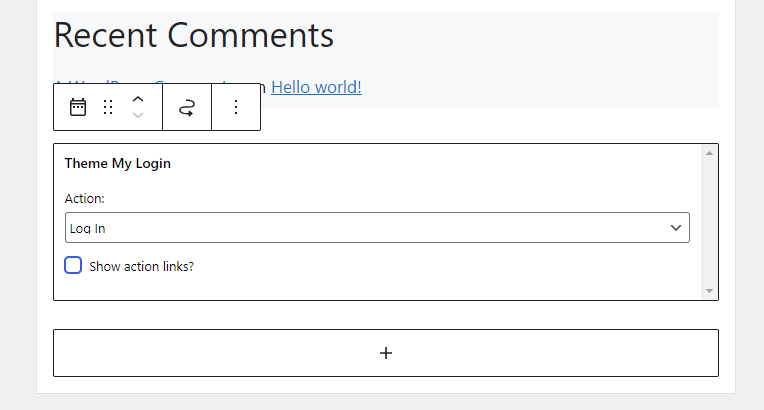Move the widget block up

coord(138,99)
